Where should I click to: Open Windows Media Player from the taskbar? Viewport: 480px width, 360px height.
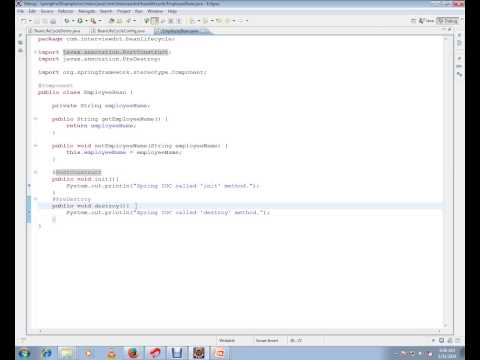coord(89,353)
